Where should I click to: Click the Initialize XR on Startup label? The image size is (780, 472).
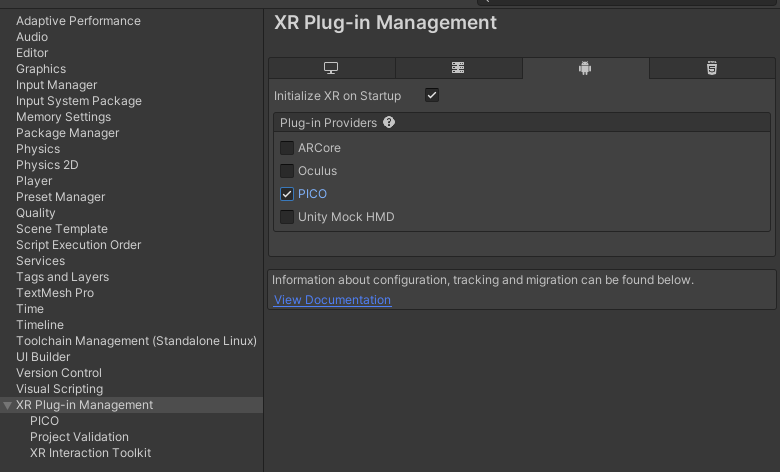337,96
